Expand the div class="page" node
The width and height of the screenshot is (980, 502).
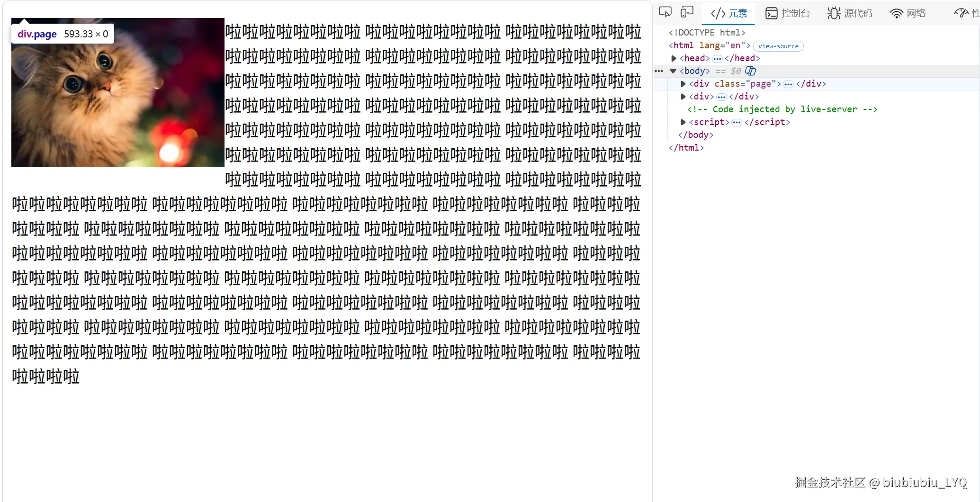[x=683, y=84]
